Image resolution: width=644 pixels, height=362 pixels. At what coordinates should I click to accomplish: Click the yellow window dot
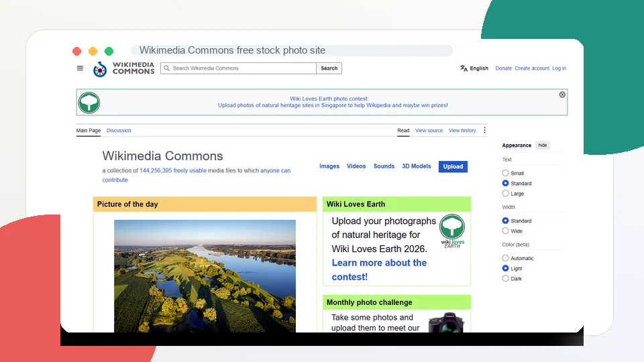click(93, 52)
